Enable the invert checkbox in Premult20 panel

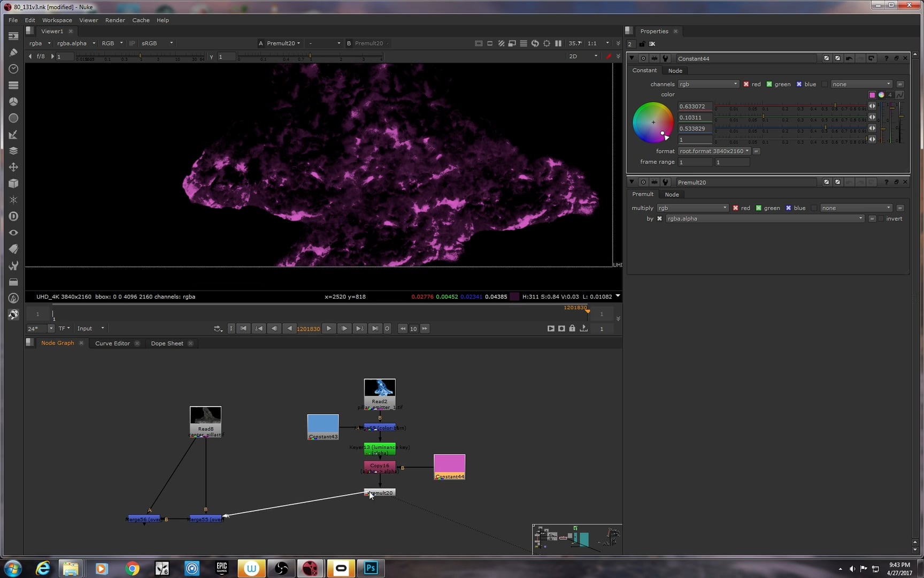882,218
